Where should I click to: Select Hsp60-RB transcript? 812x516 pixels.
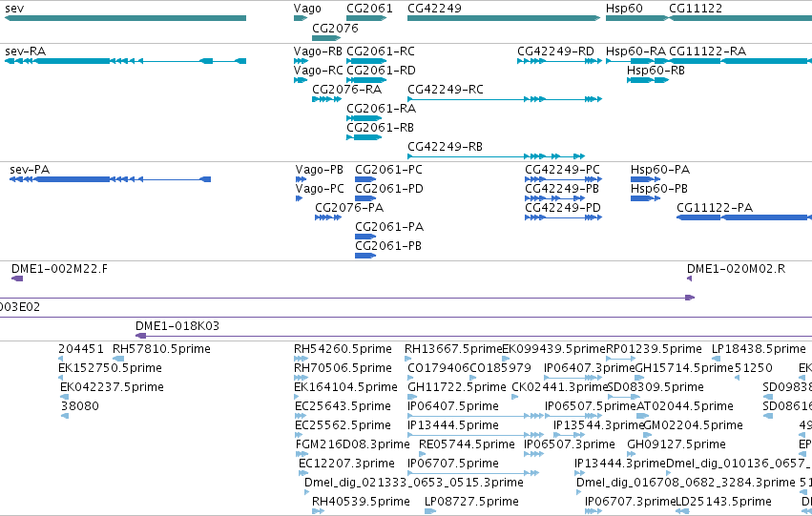(x=648, y=80)
